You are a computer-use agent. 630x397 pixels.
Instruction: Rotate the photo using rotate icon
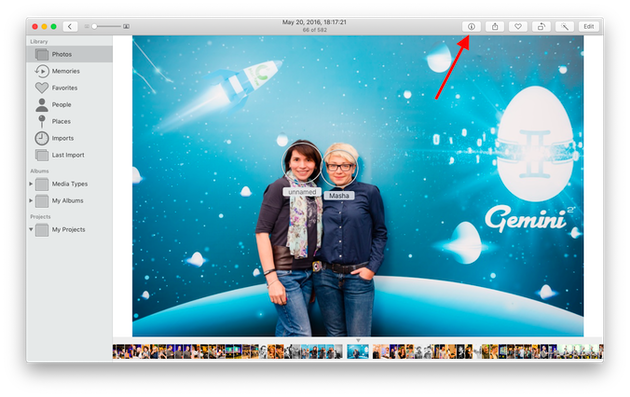coord(541,27)
